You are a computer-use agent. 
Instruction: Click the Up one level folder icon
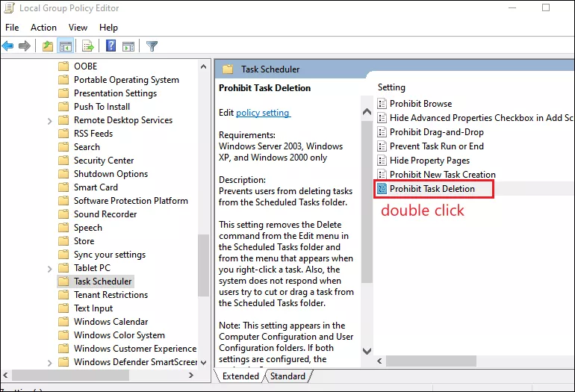48,46
